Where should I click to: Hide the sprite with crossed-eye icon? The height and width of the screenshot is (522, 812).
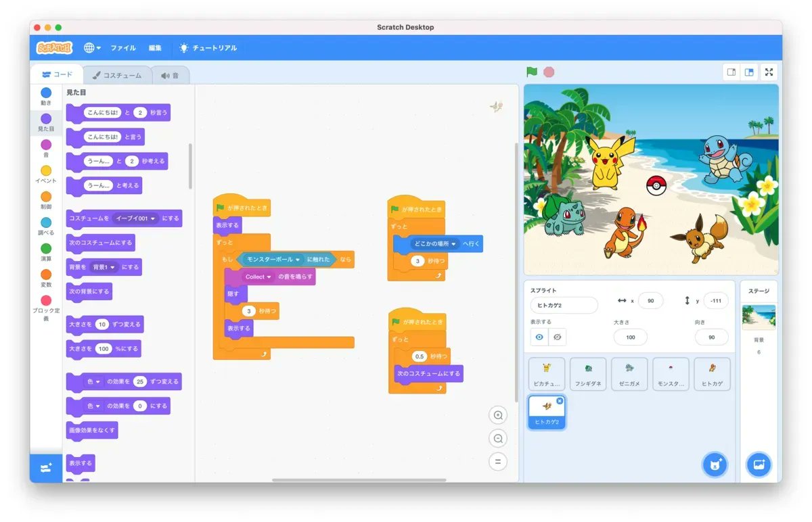557,337
